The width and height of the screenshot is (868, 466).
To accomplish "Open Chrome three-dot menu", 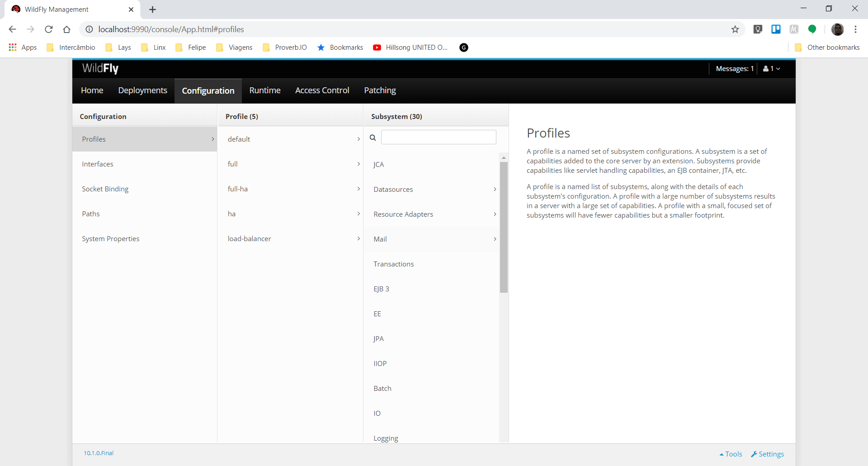I will 855,29.
